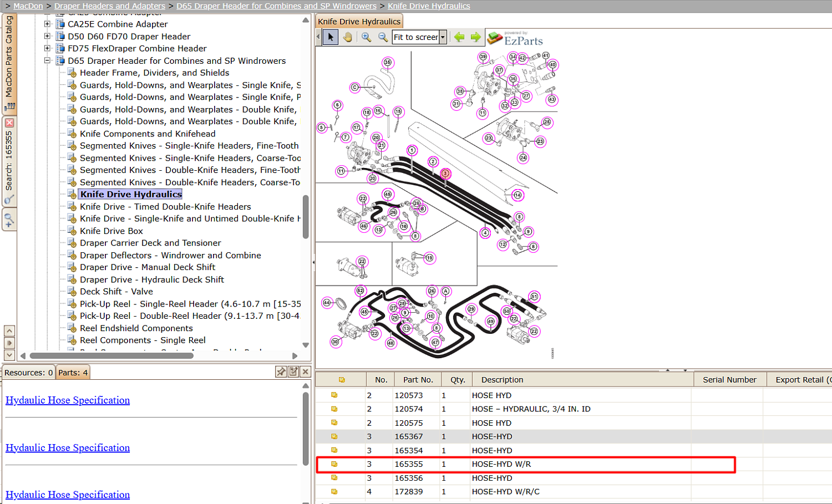This screenshot has width=832, height=504.
Task: Select Knife Components and Knifehead tree item
Action: [148, 134]
